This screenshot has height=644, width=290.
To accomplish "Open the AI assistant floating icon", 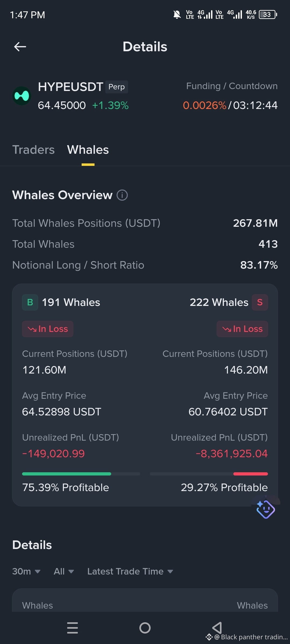I will tap(266, 509).
